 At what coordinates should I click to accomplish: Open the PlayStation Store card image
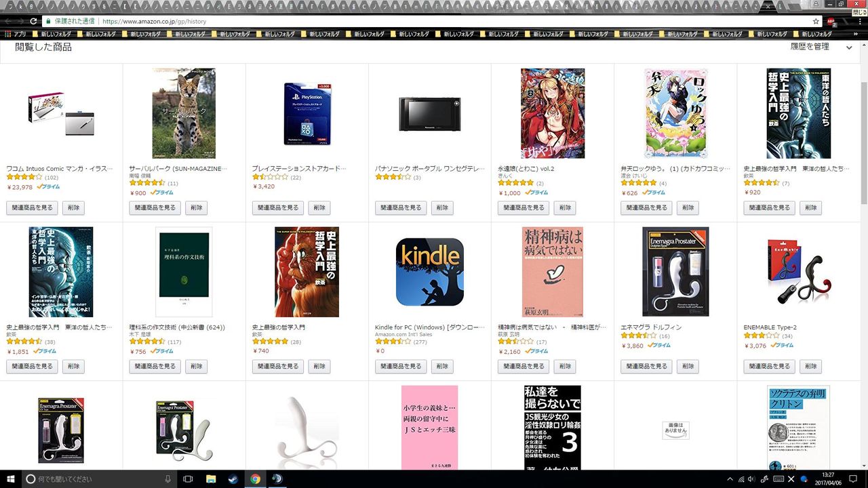pos(307,113)
